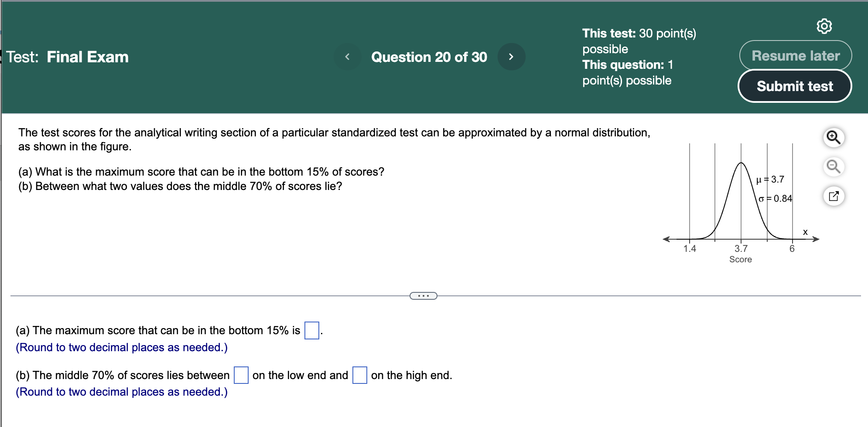
Task: Click the Submit test button
Action: (x=795, y=86)
